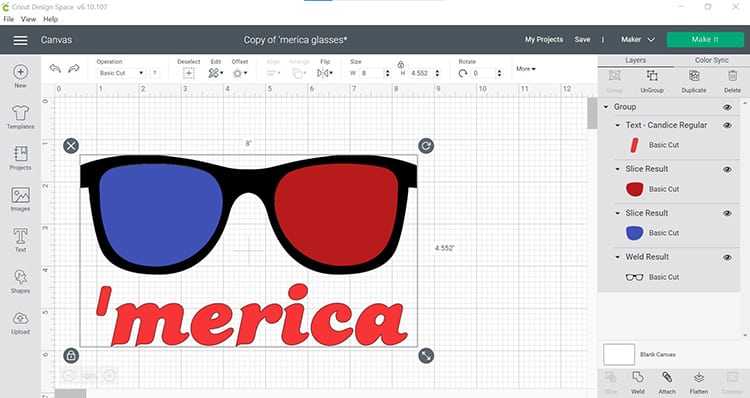Collapse the Text - Candice Regular layer
The image size is (750, 398).
[618, 125]
